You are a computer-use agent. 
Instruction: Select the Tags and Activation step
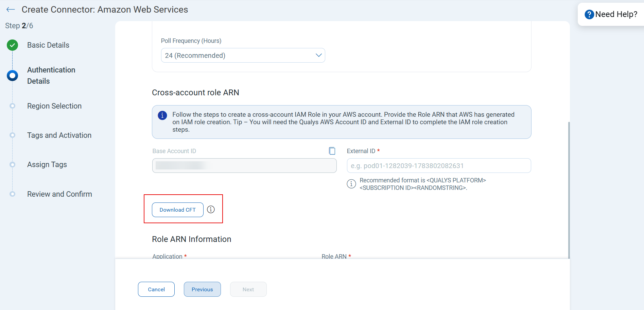pos(59,135)
